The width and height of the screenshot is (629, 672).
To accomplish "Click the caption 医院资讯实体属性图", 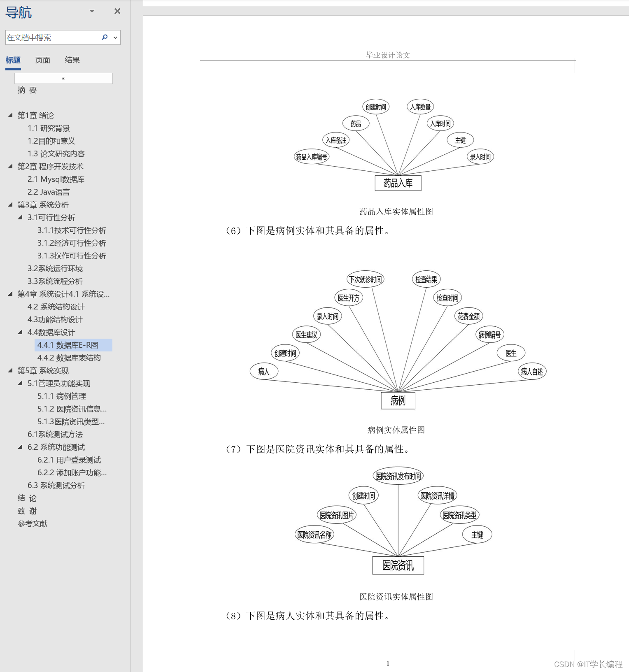I will pyautogui.click(x=396, y=597).
